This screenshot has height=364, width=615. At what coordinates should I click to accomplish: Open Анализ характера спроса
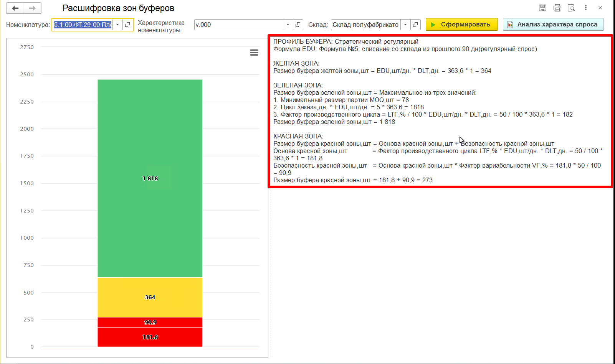click(x=553, y=25)
